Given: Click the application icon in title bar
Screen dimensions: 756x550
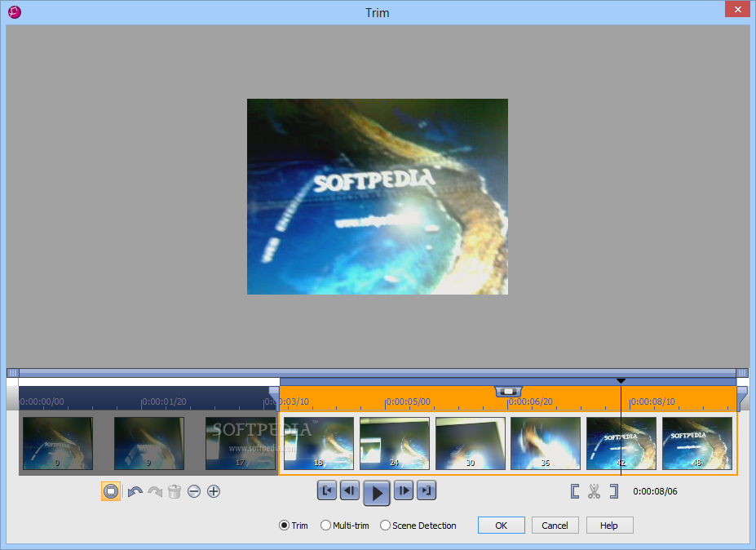Looking at the screenshot, I should click(15, 11).
